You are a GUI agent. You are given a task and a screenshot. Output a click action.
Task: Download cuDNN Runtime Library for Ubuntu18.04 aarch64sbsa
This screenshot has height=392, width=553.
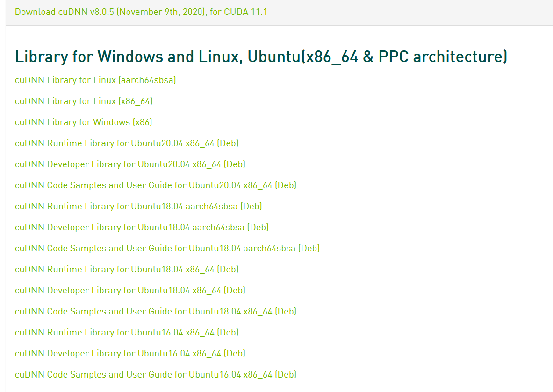coord(138,206)
